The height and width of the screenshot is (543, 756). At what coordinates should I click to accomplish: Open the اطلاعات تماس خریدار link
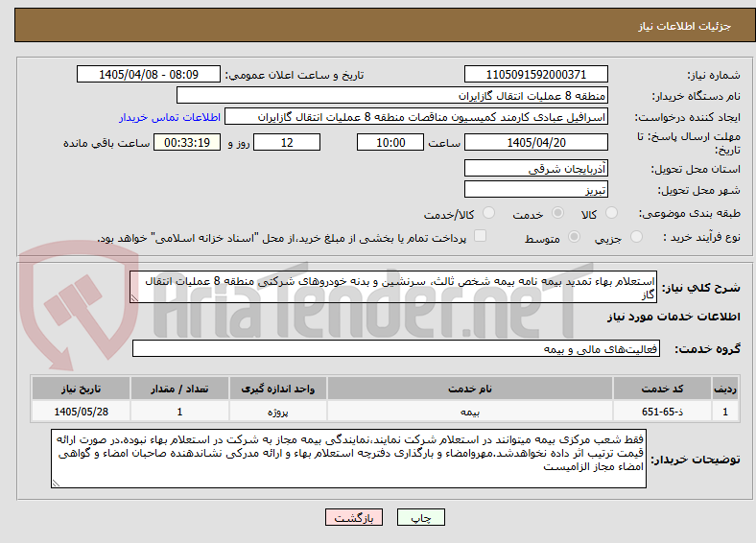pos(170,117)
